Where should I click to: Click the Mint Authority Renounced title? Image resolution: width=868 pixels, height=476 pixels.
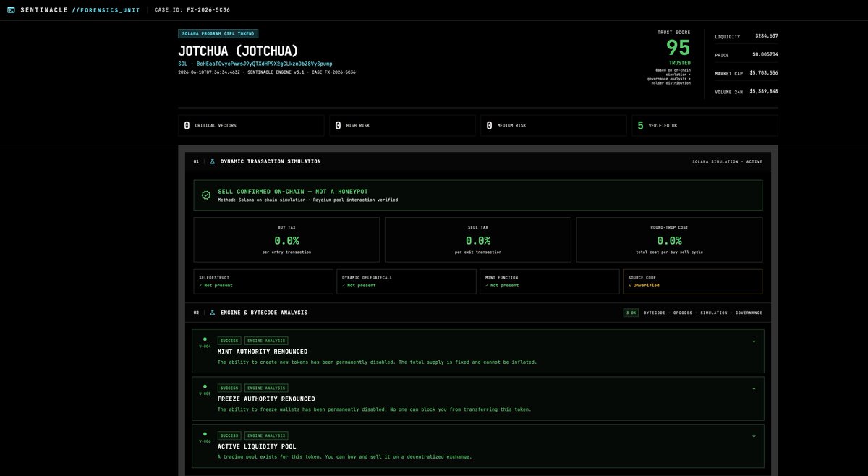261,352
